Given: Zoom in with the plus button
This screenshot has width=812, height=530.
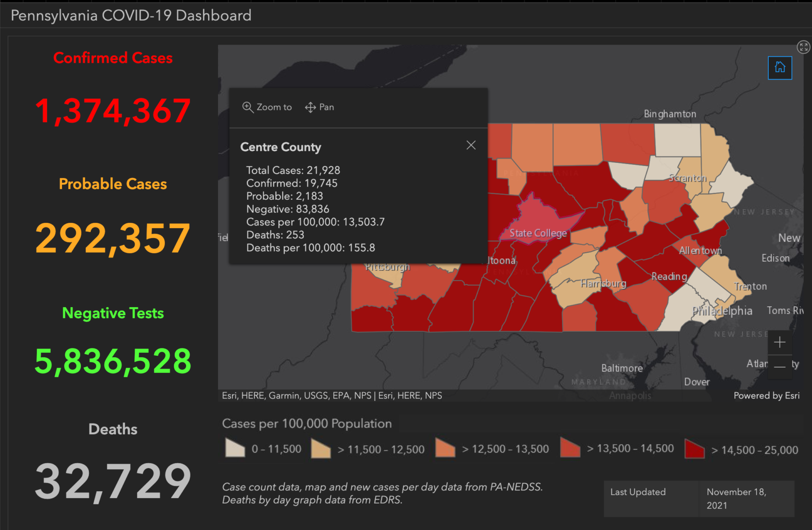Looking at the screenshot, I should pyautogui.click(x=780, y=342).
